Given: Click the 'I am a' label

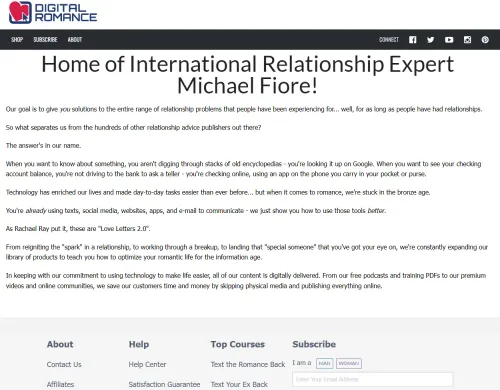Looking at the screenshot, I should point(302,363).
